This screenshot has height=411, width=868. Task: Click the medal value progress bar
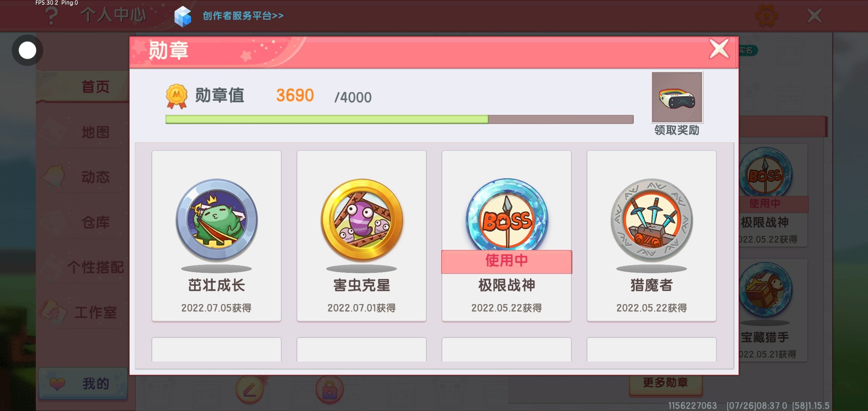tap(399, 119)
